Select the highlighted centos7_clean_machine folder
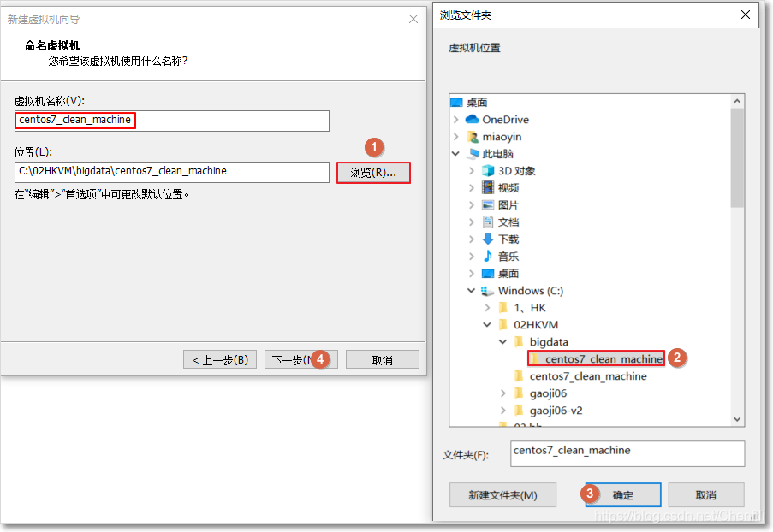Viewport: 773px width, 532px height. click(x=595, y=358)
